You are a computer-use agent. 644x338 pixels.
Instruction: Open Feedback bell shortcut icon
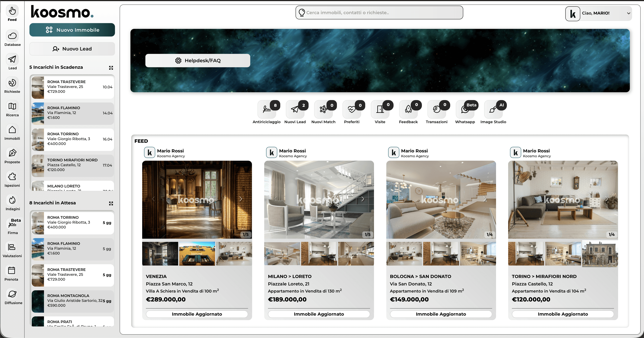(x=408, y=109)
